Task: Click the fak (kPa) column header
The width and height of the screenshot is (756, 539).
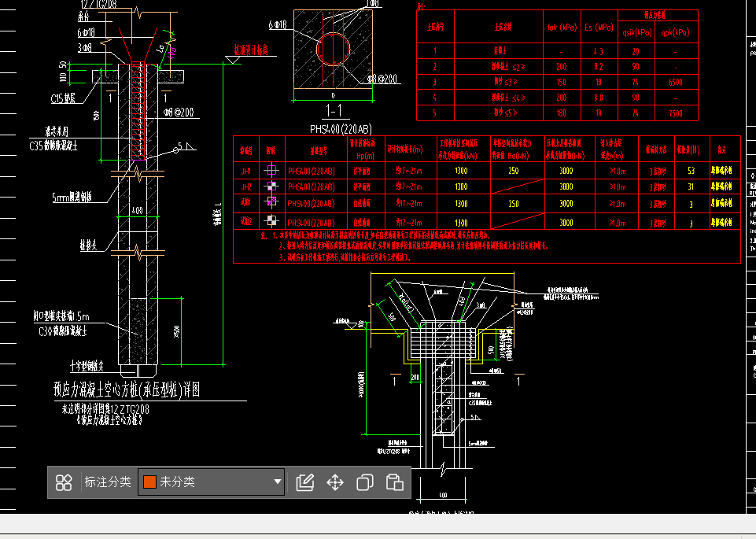Action: click(562, 28)
